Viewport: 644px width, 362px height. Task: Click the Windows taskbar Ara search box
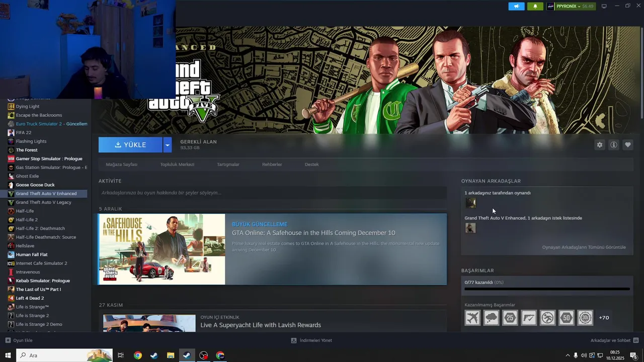coord(64,355)
